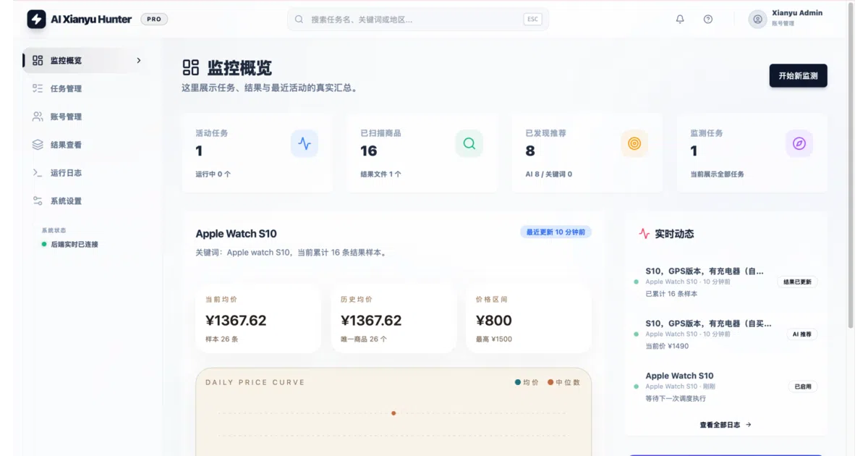Expand the 监控概览 sidebar chevron
This screenshot has width=868, height=456.
pyautogui.click(x=139, y=60)
